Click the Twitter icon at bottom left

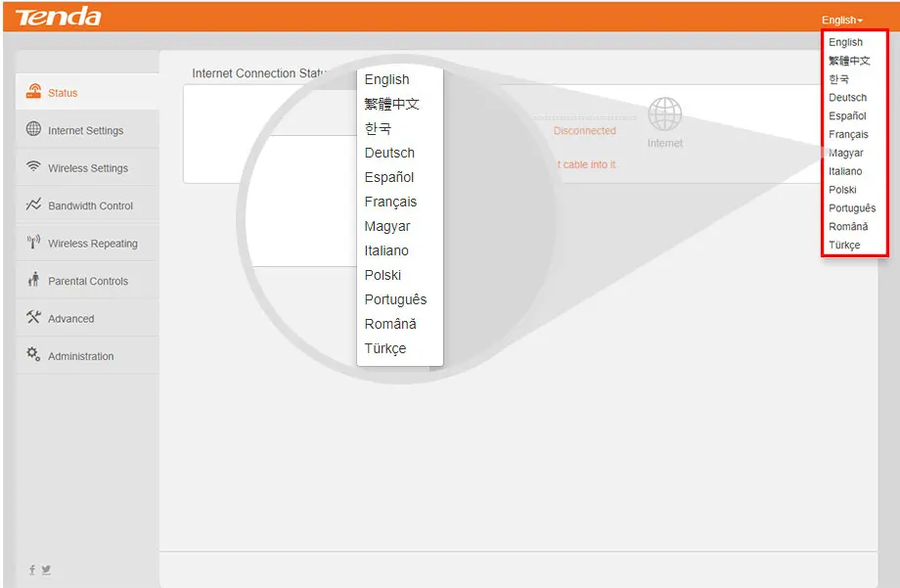coord(45,568)
